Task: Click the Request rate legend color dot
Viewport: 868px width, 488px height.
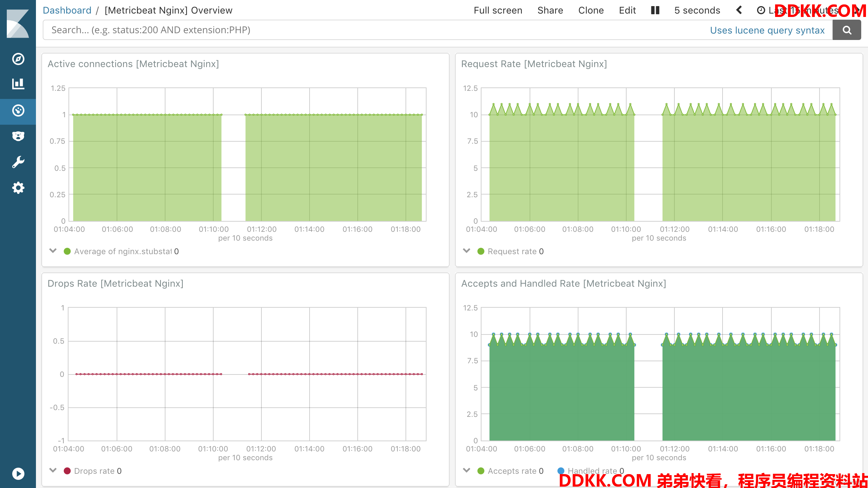Action: coord(481,251)
